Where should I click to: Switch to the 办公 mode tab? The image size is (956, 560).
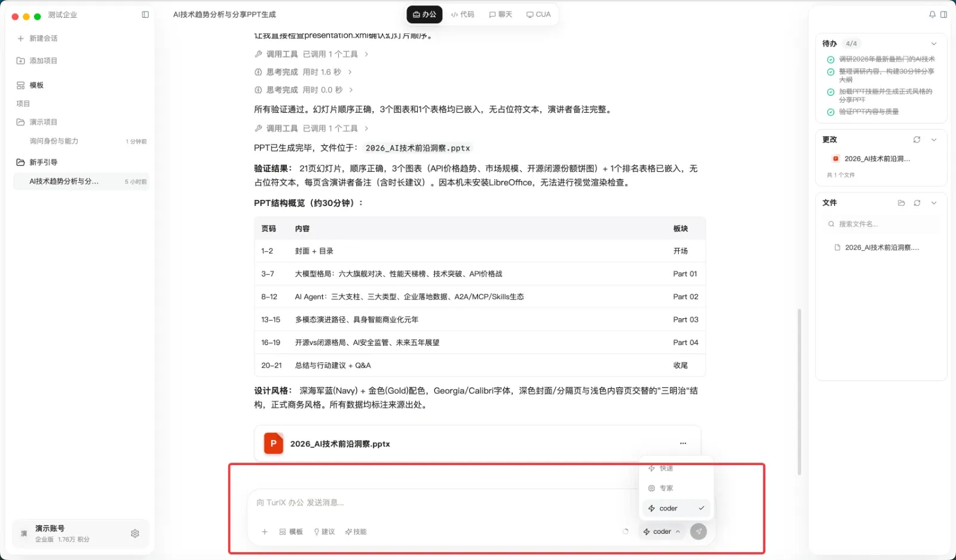pyautogui.click(x=425, y=15)
